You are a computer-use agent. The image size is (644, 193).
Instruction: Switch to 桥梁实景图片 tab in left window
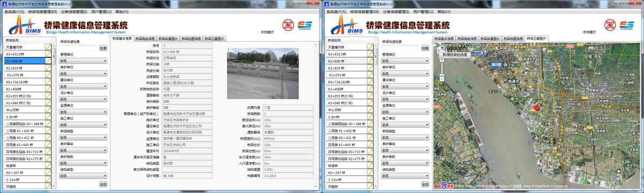pyautogui.click(x=168, y=39)
